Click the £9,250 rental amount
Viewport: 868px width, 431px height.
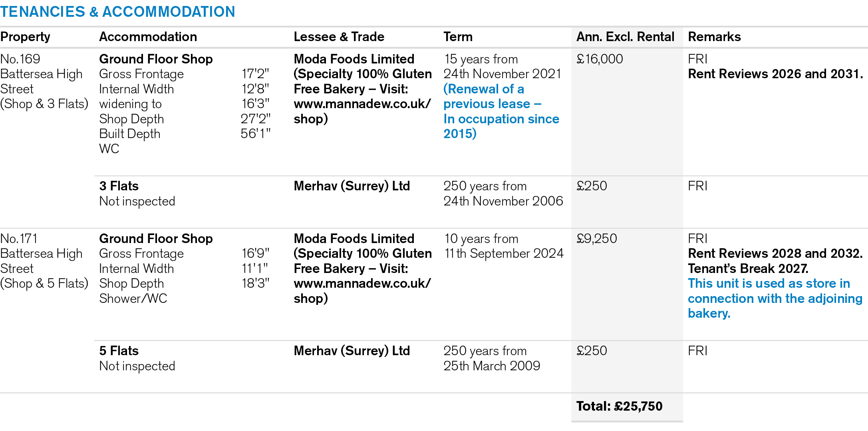[597, 239]
